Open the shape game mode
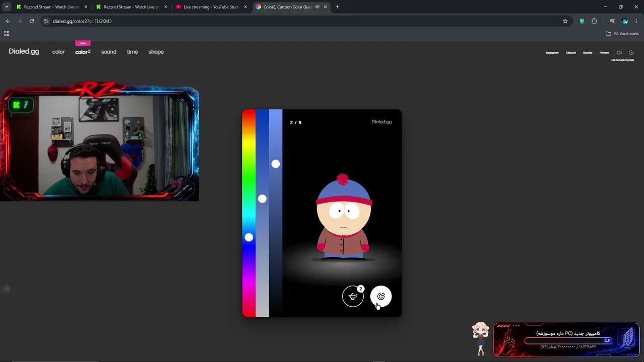Image resolution: width=644 pixels, height=362 pixels. tap(156, 52)
